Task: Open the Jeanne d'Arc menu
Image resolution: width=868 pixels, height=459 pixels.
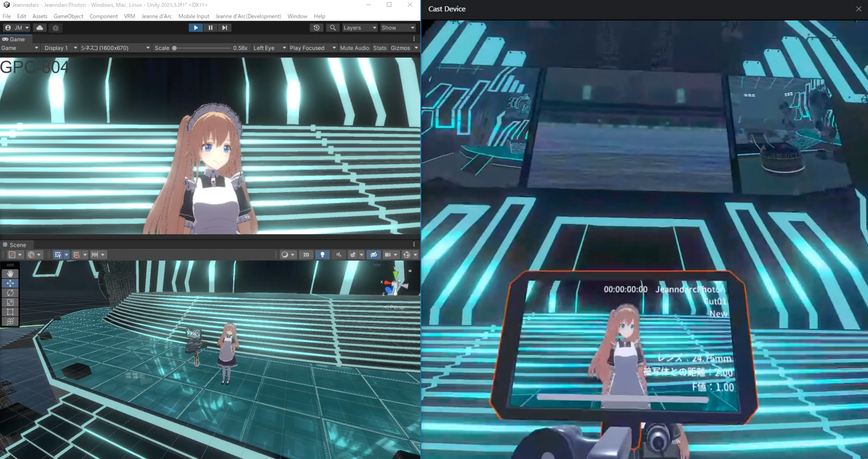Action: click(156, 16)
